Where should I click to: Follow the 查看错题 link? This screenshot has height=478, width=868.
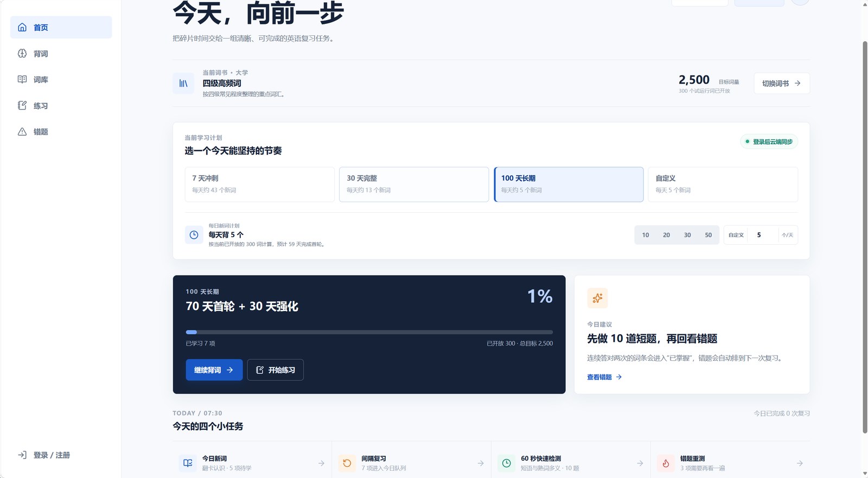[604, 377]
